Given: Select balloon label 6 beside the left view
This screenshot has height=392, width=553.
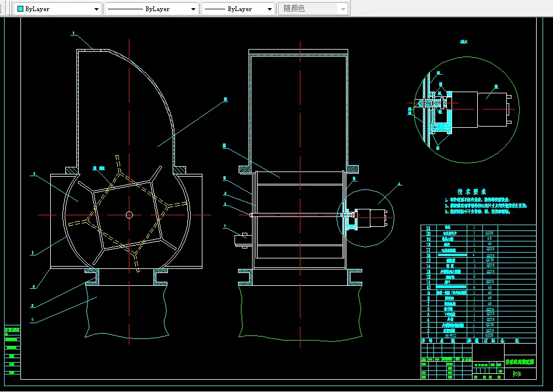Looking at the screenshot, I should 33,320.
